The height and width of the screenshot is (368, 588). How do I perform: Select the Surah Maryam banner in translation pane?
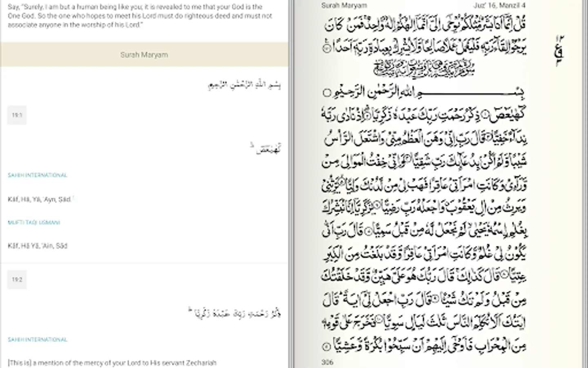[144, 54]
